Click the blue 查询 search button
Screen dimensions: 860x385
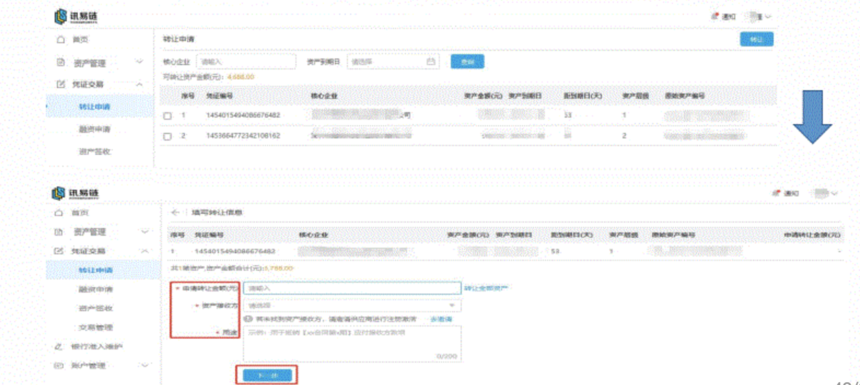point(467,62)
